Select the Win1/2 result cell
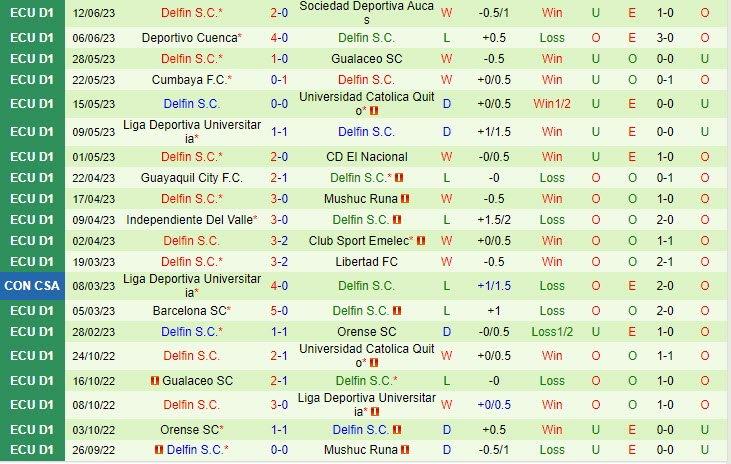The height and width of the screenshot is (464, 731). click(x=552, y=104)
